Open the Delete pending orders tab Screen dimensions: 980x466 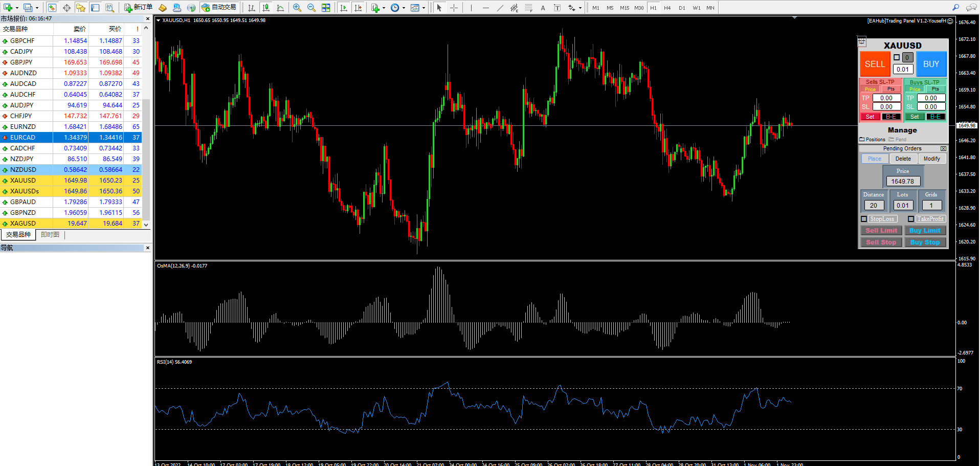click(x=903, y=159)
